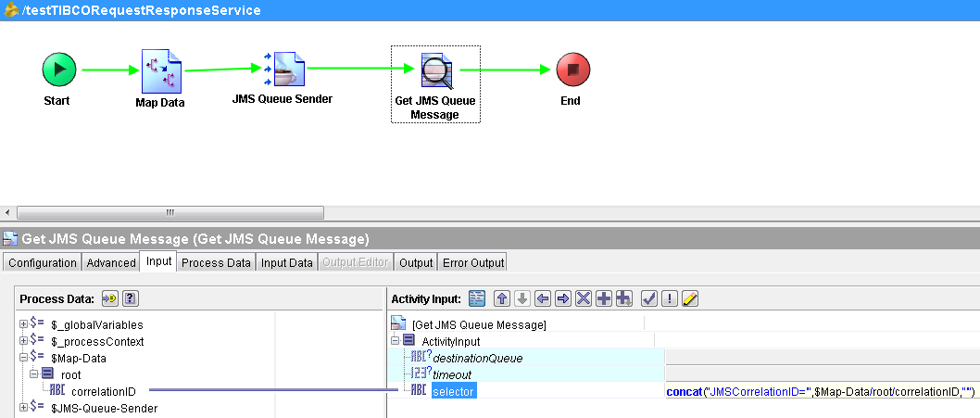980x418 pixels.
Task: Click the Get JMS Queue Message activity
Action: point(434,70)
